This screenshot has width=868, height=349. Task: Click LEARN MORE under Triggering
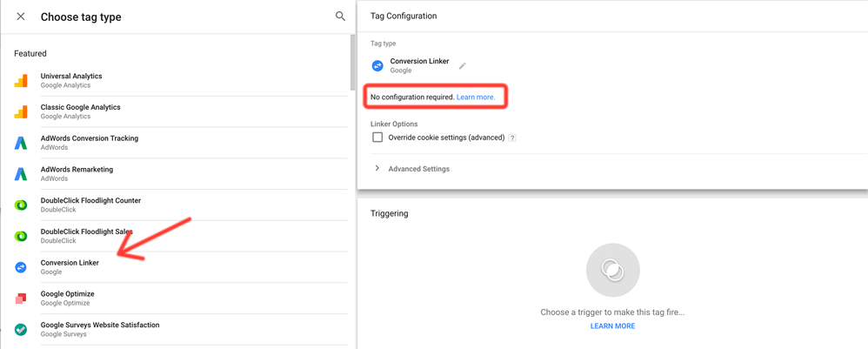(x=613, y=326)
